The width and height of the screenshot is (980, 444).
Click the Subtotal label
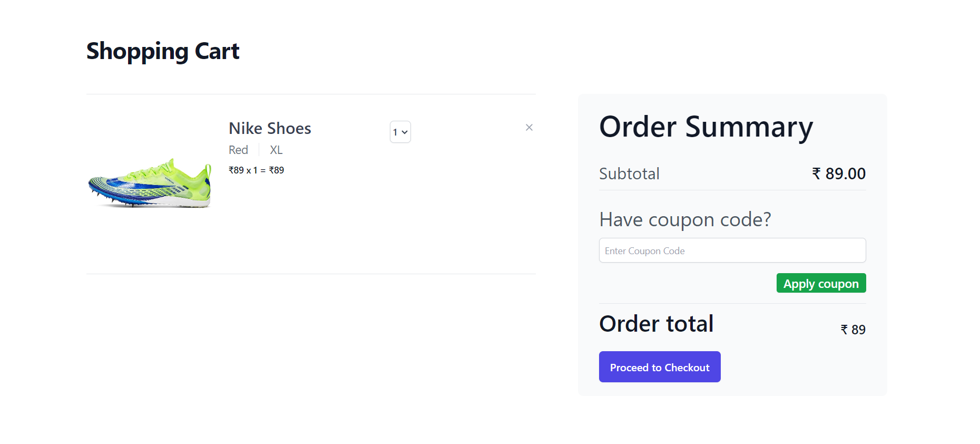point(629,174)
